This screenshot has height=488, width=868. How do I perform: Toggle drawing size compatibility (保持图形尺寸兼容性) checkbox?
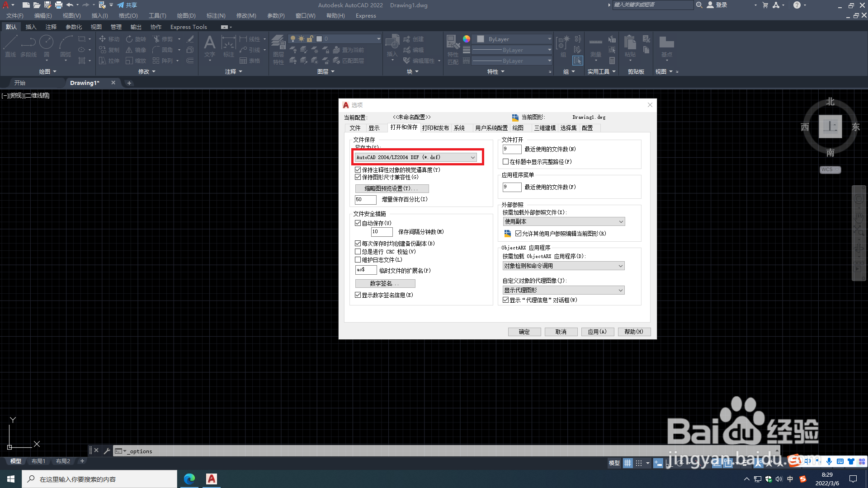pos(358,177)
